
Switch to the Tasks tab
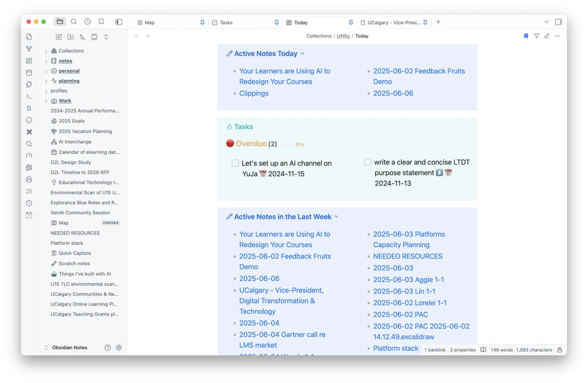(226, 23)
